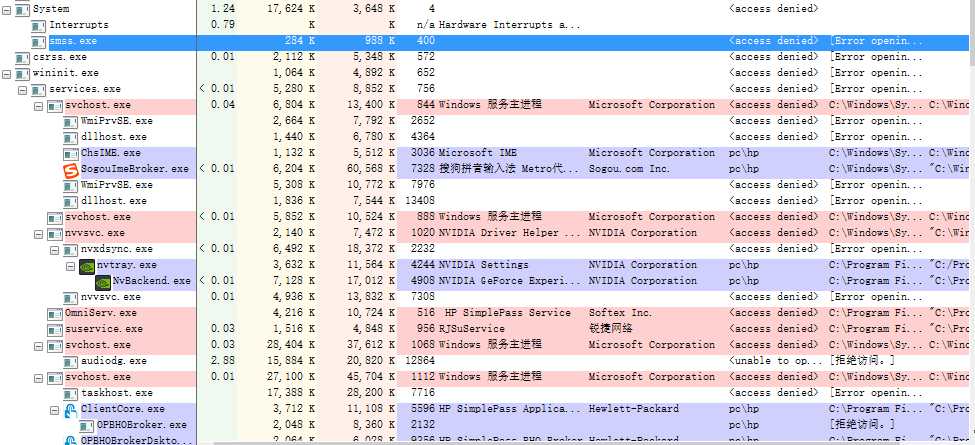The width and height of the screenshot is (975, 445).
Task: Collapse children of svchost.exe PID 1068
Action: point(39,346)
